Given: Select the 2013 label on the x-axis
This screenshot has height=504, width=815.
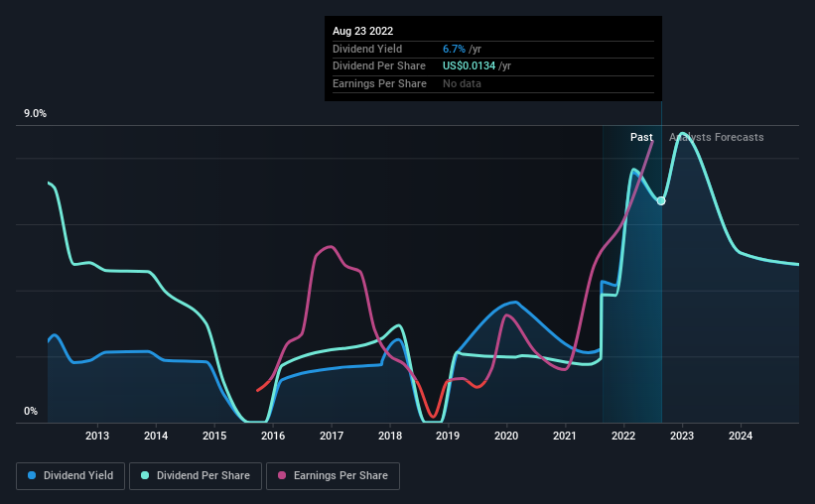Looking at the screenshot, I should point(97,436).
